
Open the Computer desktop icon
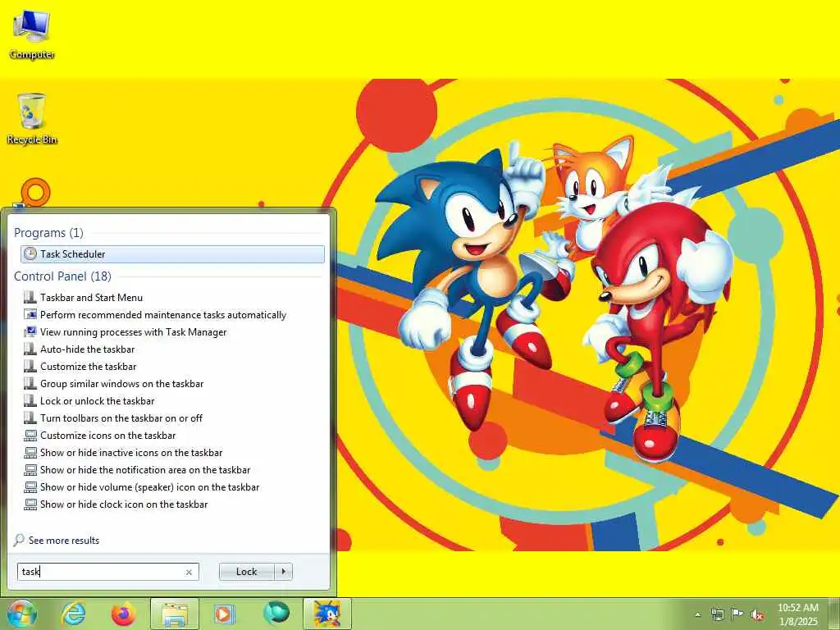point(32,34)
